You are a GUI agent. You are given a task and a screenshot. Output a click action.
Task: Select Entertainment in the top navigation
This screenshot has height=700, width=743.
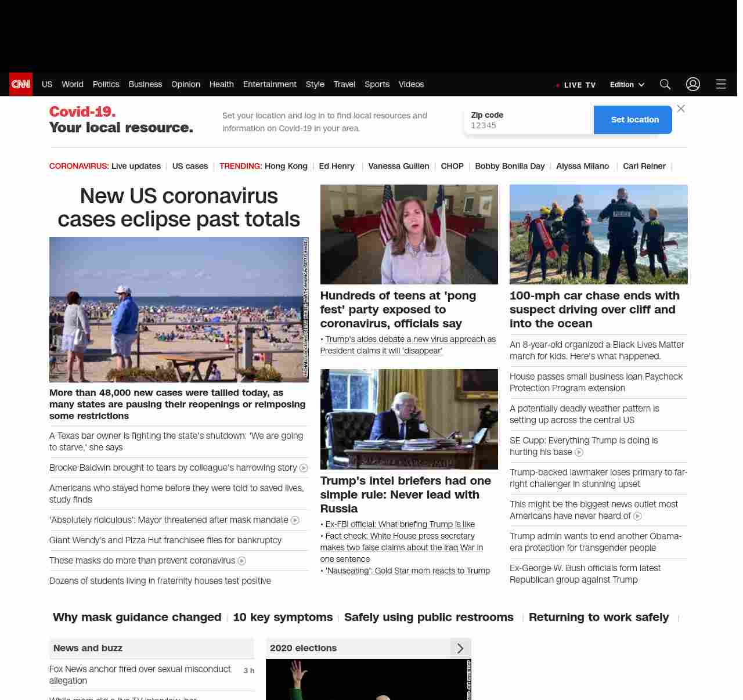[x=269, y=84]
